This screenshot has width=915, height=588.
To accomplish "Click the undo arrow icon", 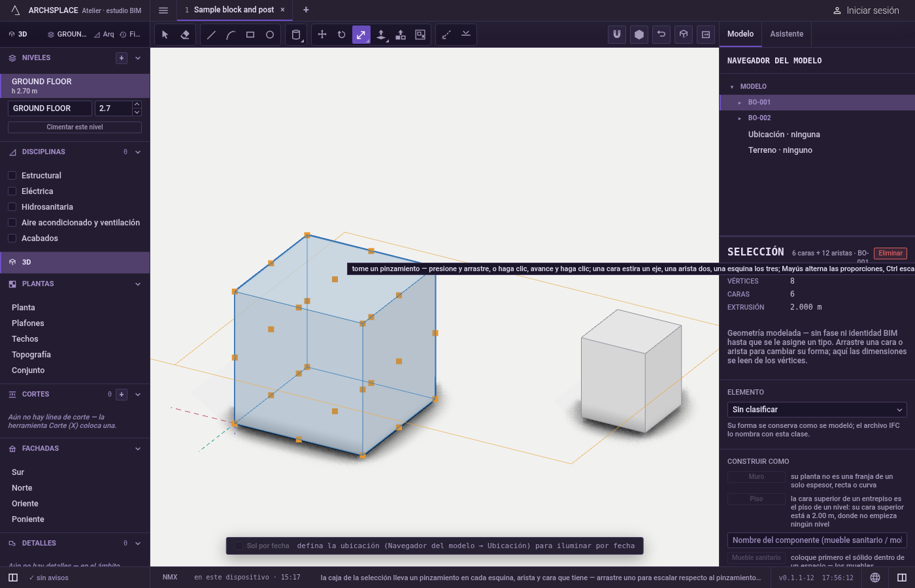I will click(661, 35).
